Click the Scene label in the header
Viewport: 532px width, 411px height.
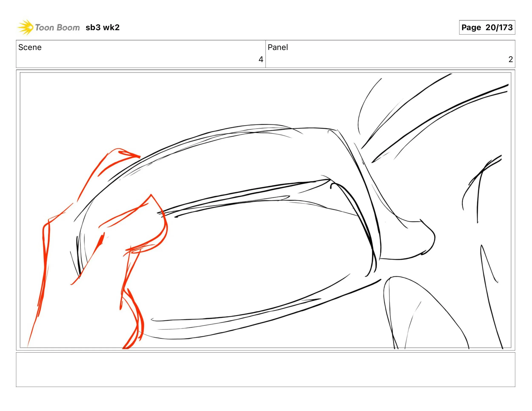pos(30,47)
